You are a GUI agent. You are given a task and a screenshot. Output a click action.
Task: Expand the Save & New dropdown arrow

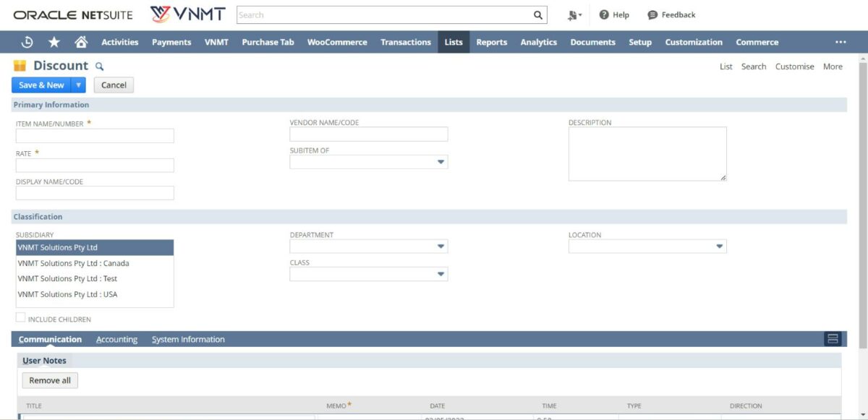click(78, 85)
